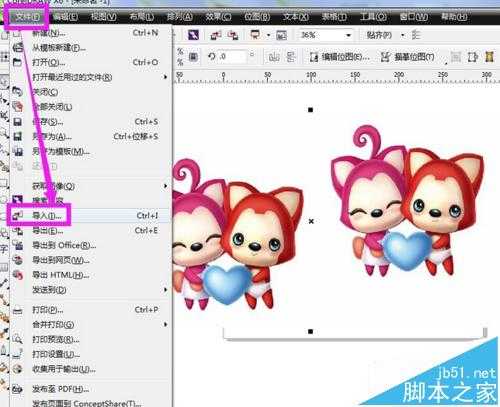Click the mirror horizontally icon
Image resolution: width=500 pixels, height=407 pixels.
pyautogui.click(x=274, y=57)
